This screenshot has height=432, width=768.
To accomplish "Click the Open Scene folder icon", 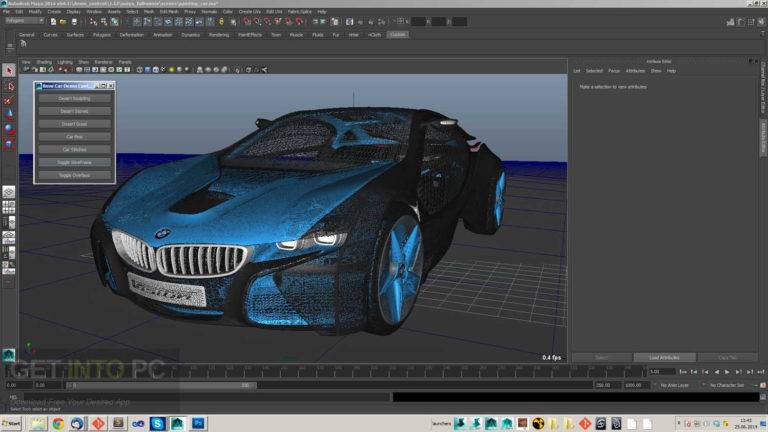I will point(63,22).
